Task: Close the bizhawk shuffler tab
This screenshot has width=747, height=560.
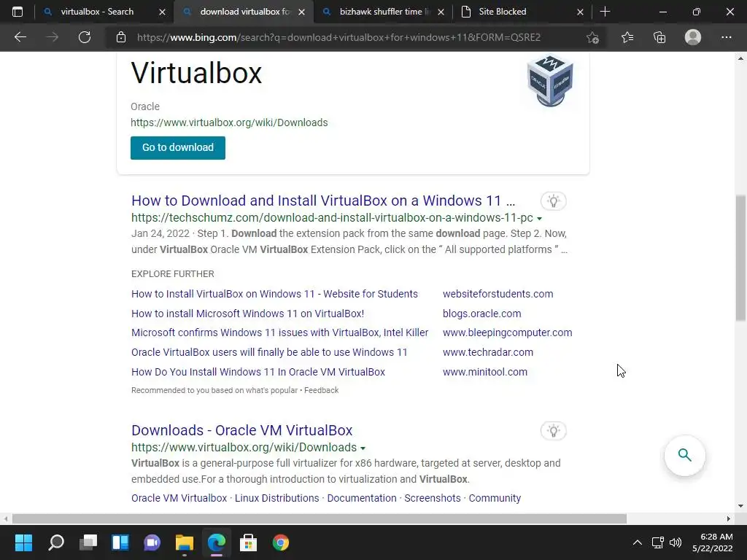Action: [441, 12]
